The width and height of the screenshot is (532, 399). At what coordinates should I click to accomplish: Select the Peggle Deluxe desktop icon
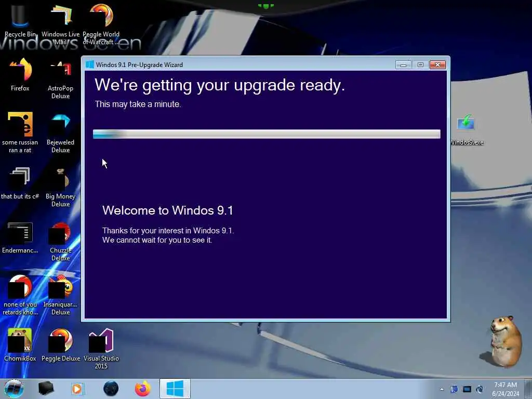click(60, 344)
